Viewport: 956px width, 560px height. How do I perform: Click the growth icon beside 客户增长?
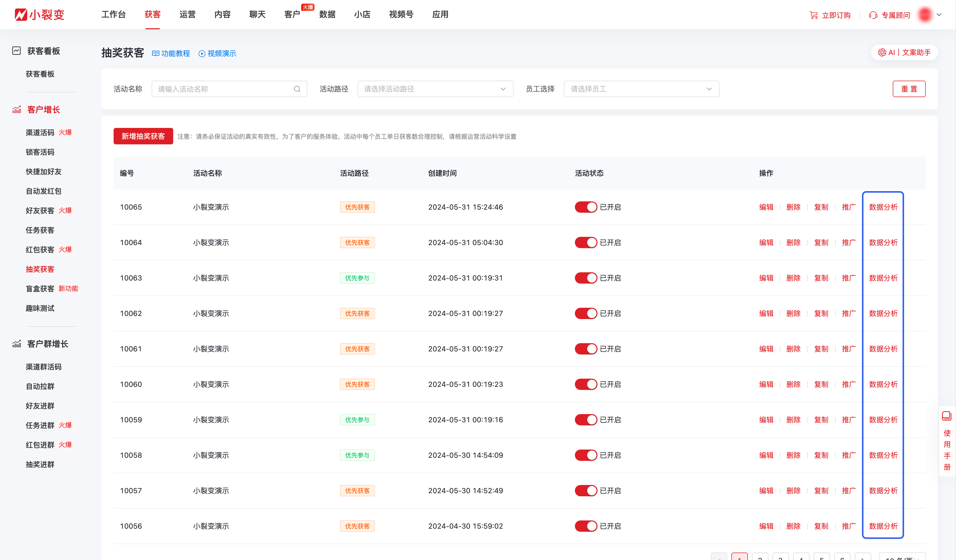[16, 109]
